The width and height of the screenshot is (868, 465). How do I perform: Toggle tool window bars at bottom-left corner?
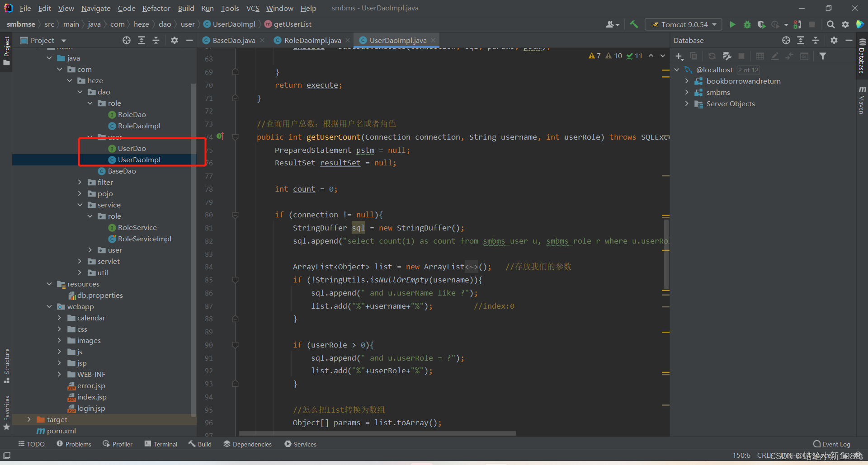[7, 455]
